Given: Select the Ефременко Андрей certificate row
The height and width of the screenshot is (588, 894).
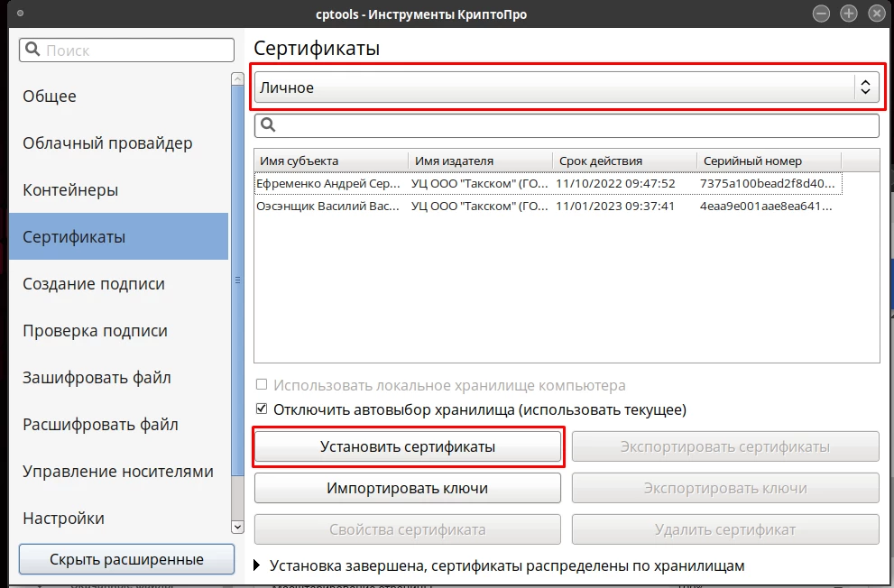Looking at the screenshot, I should 548,183.
